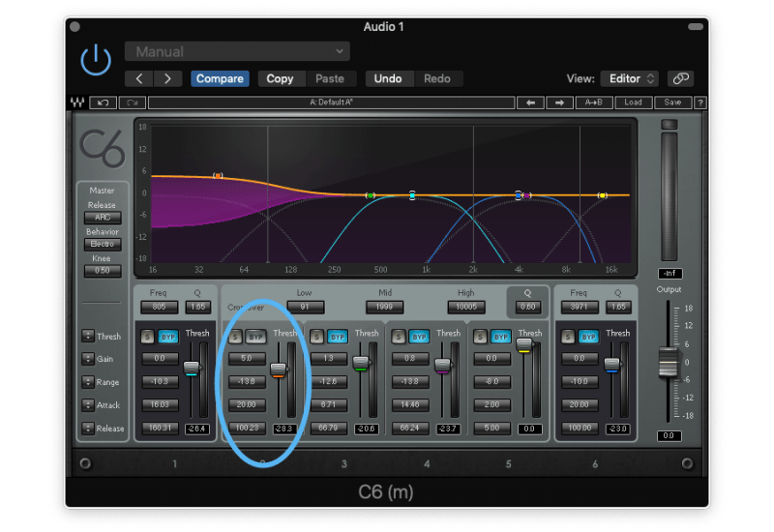Click the Waves Save button
Image resolution: width=774 pixels, height=532 pixels.
click(672, 103)
